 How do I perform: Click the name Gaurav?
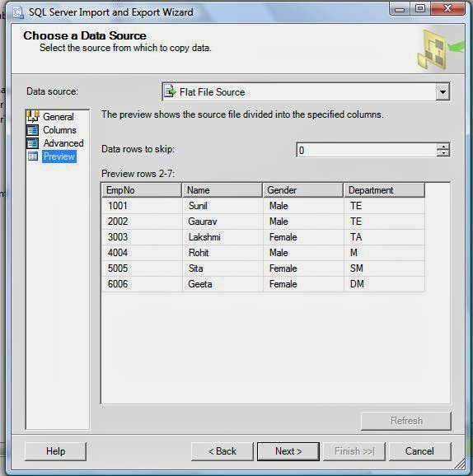tap(203, 222)
